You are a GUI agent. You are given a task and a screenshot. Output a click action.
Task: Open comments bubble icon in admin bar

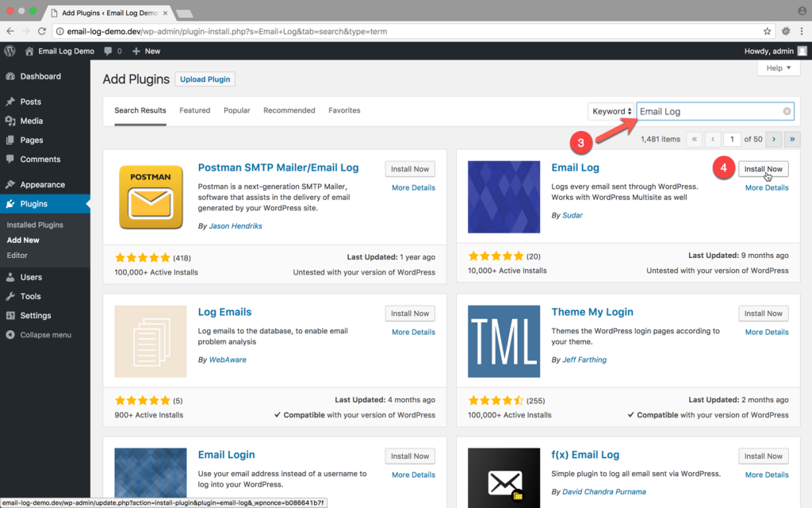click(x=108, y=51)
